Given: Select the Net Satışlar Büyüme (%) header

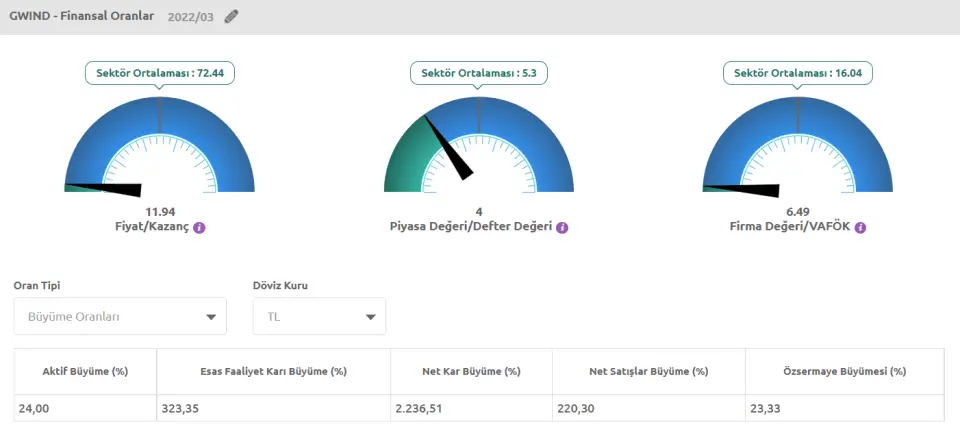Looking at the screenshot, I should click(648, 371).
